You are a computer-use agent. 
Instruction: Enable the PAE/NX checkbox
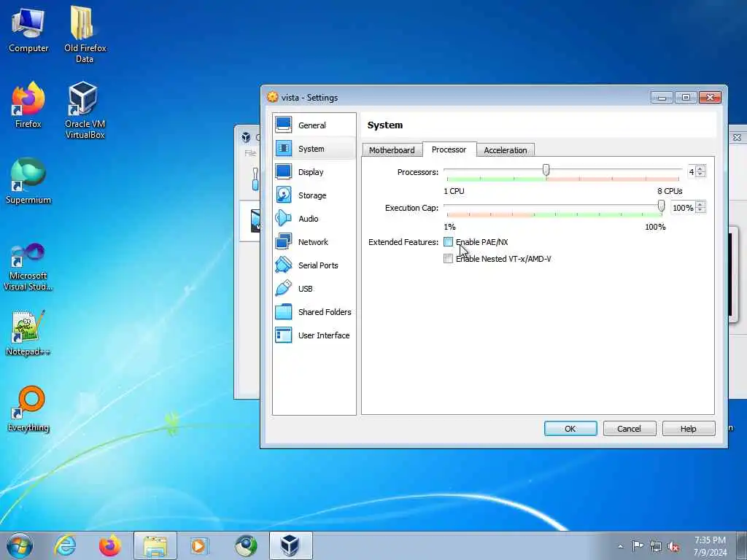(x=448, y=242)
